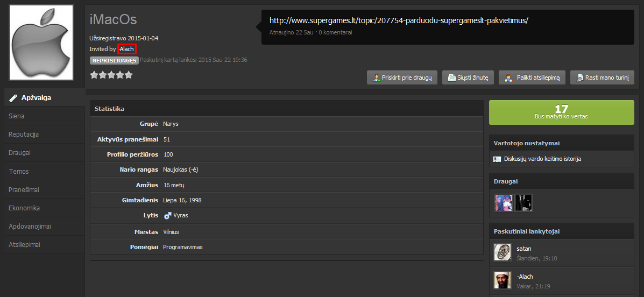Click 'Narys' group value

click(171, 124)
